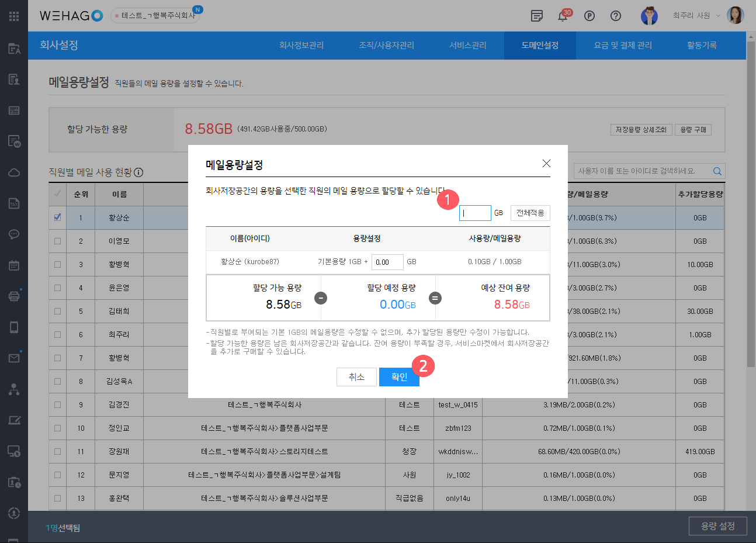
Task: Open the help question mark icon
Action: tap(616, 16)
